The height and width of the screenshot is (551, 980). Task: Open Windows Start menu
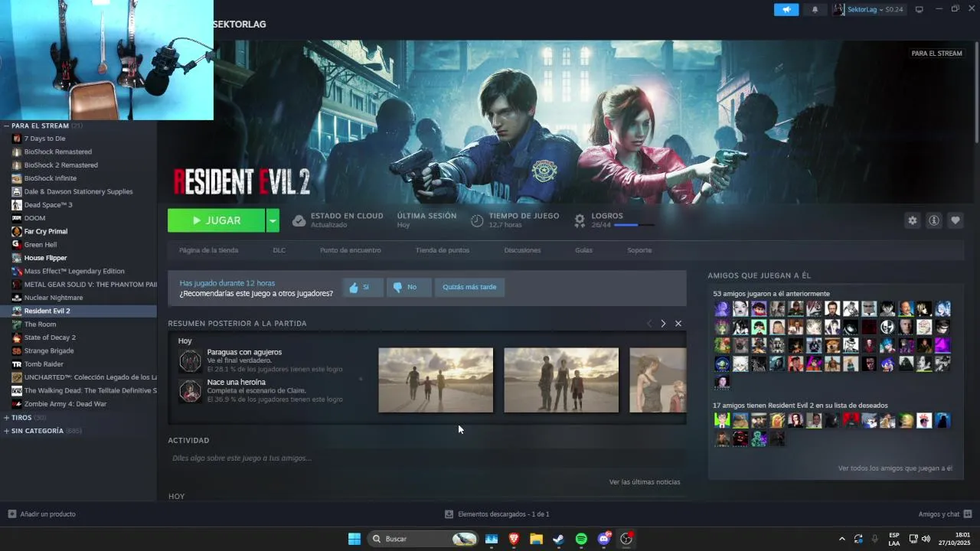pos(354,539)
